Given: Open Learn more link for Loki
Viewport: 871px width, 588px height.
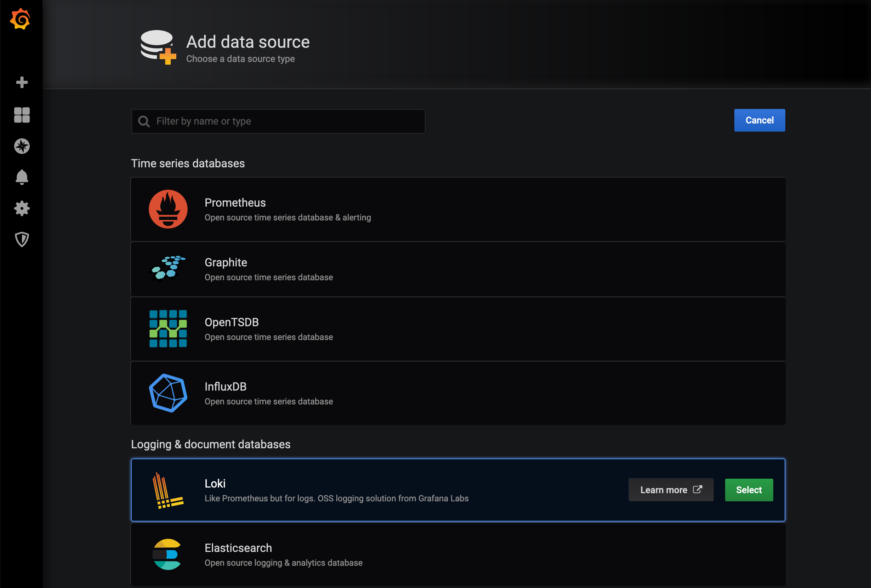Looking at the screenshot, I should (671, 490).
